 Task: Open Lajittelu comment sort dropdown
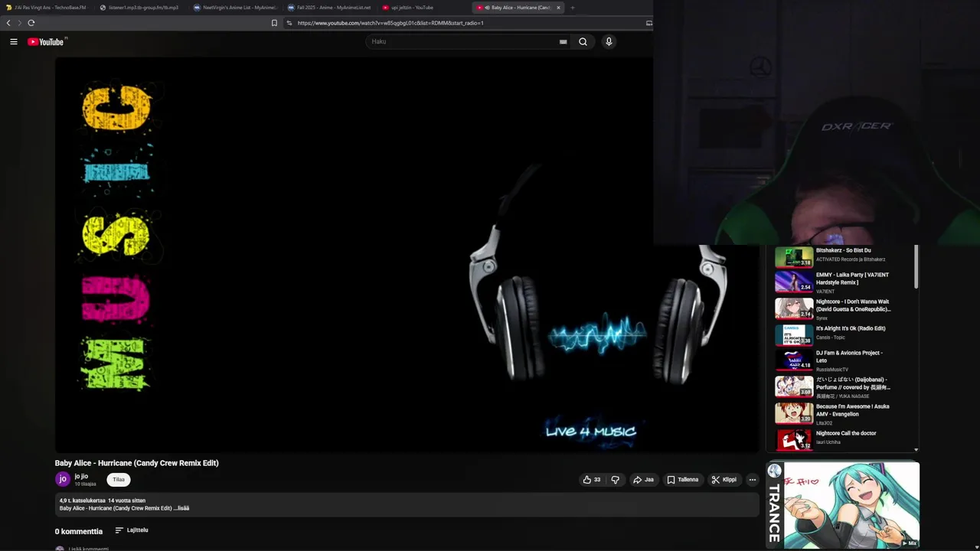(132, 530)
